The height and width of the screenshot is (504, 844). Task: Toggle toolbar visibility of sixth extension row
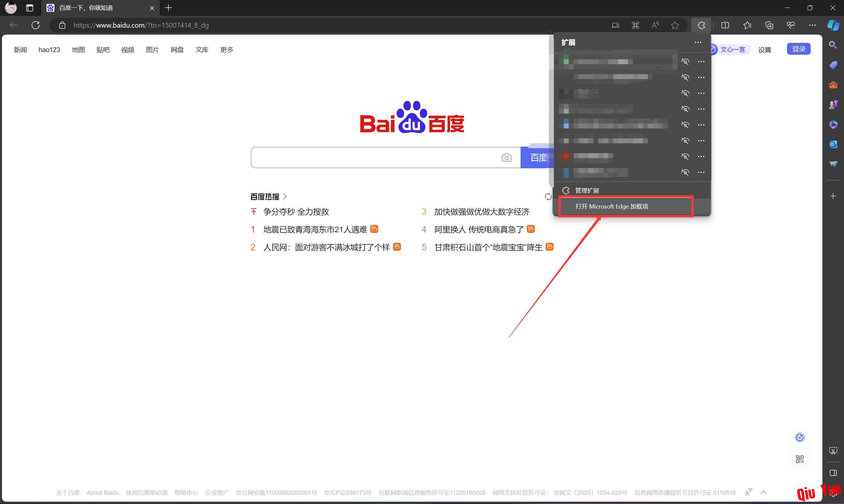[x=685, y=141]
